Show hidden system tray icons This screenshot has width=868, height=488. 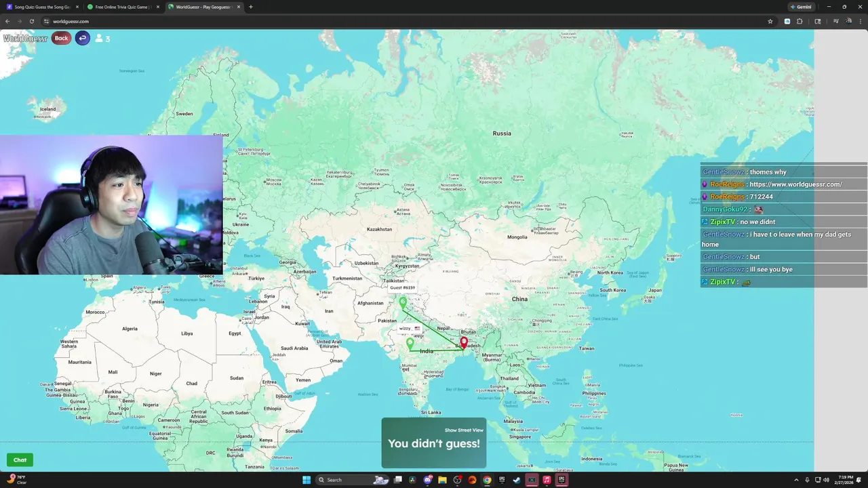[796, 480]
